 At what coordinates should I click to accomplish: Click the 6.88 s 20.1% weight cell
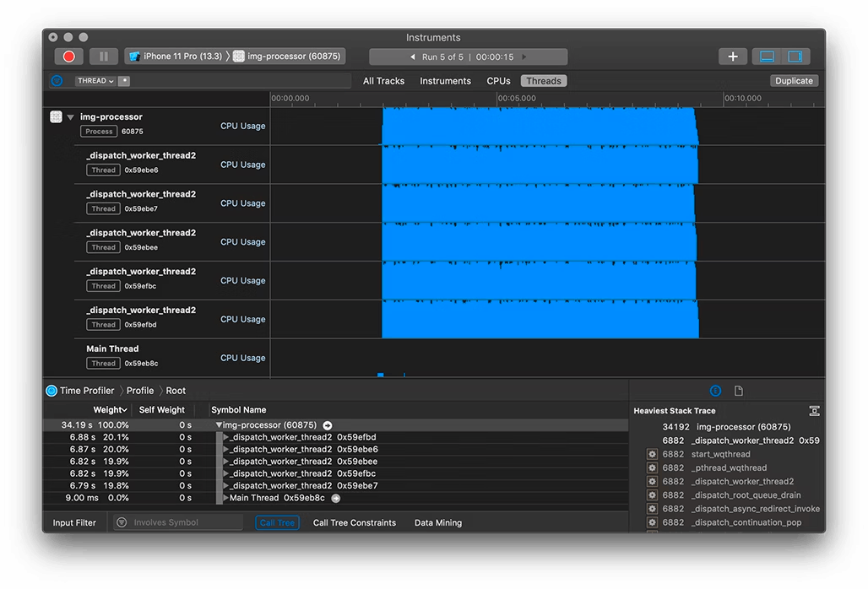click(x=99, y=437)
